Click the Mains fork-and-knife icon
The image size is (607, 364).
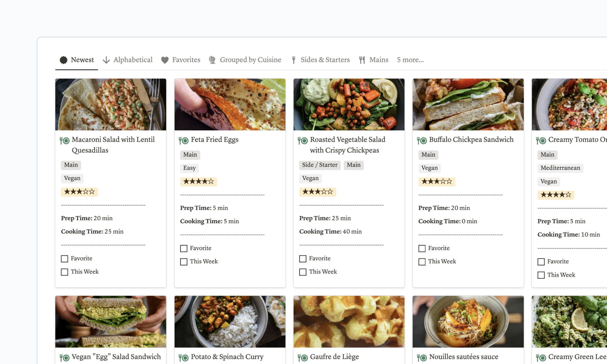point(362,60)
